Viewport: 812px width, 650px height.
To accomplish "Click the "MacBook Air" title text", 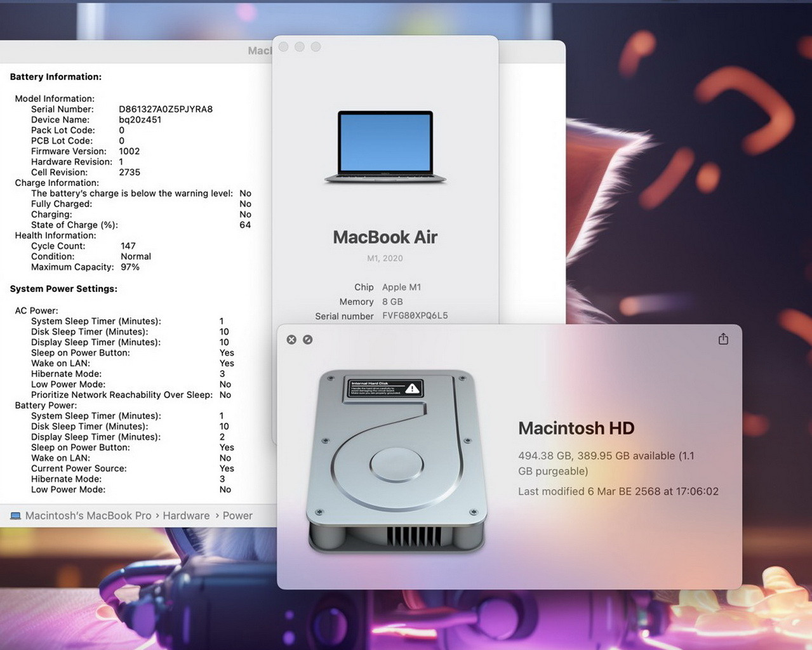I will pos(385,237).
